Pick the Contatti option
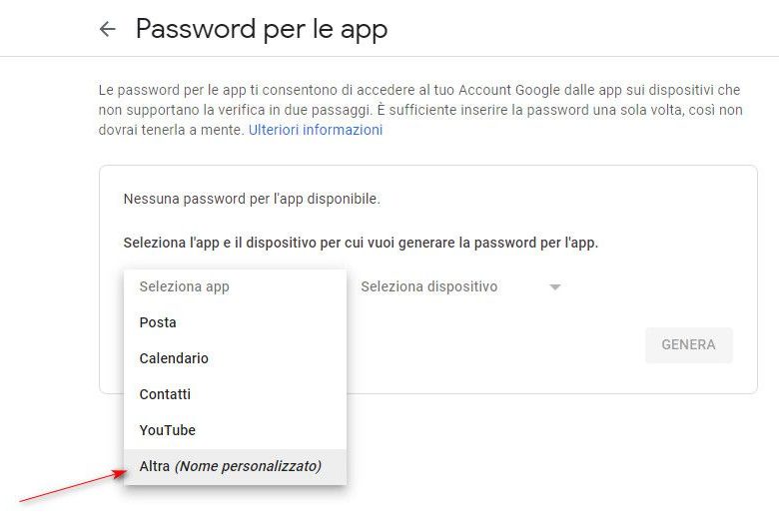The width and height of the screenshot is (779, 532). [165, 394]
